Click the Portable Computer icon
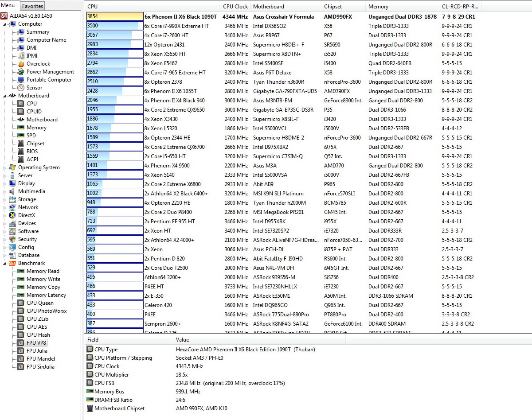This screenshot has width=532, height=420. [x=21, y=80]
